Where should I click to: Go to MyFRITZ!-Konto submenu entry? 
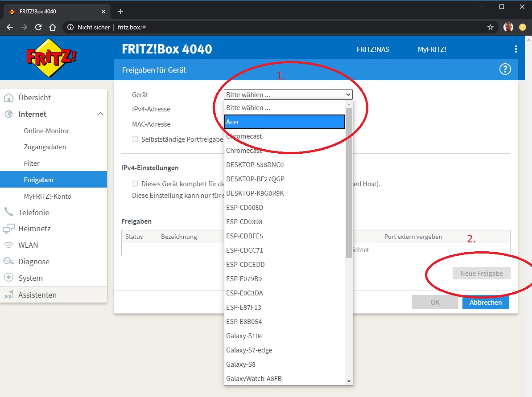point(47,196)
